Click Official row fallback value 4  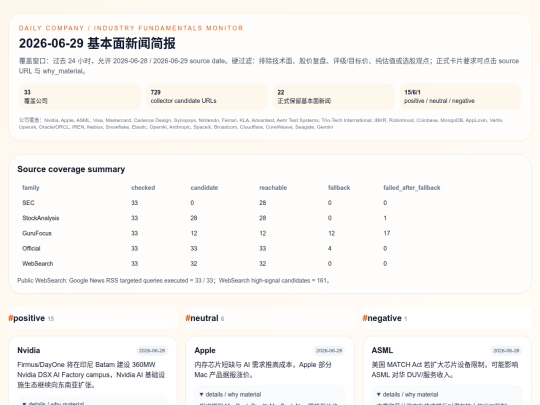click(x=330, y=248)
